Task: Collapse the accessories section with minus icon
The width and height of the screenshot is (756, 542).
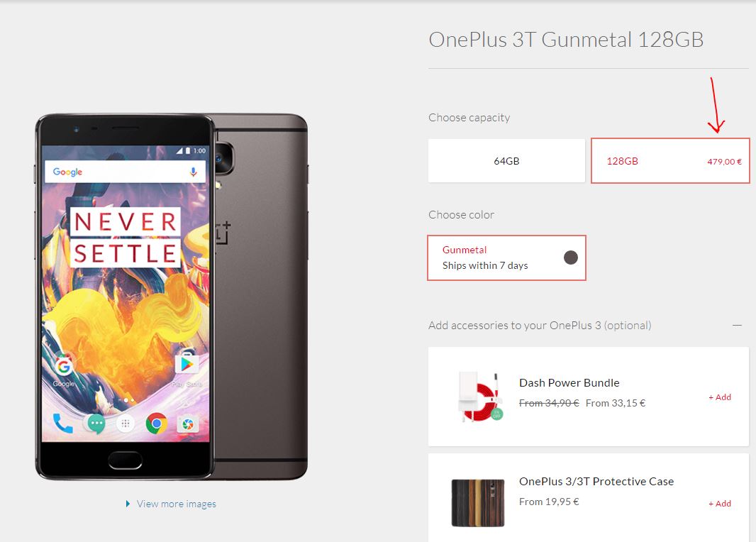Action: point(737,326)
